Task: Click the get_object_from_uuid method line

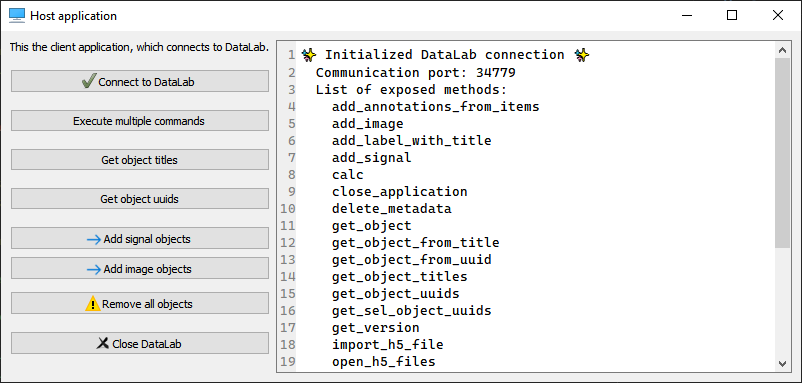Action: point(411,259)
